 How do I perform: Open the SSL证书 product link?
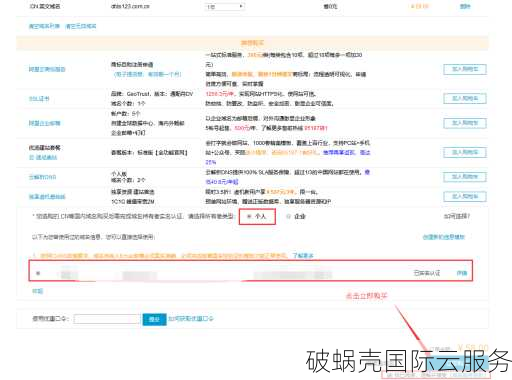pos(39,99)
